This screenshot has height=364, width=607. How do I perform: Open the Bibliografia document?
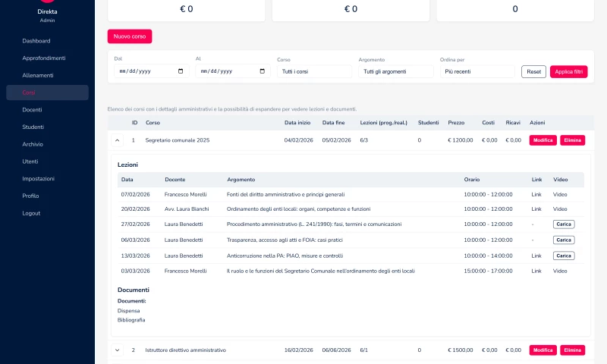coord(131,320)
